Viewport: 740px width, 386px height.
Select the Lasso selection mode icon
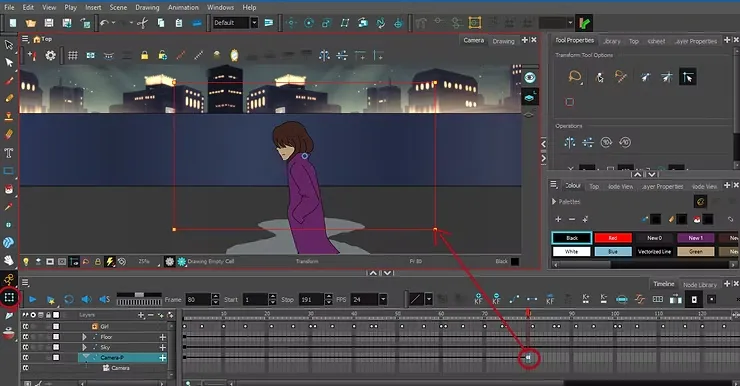click(575, 76)
